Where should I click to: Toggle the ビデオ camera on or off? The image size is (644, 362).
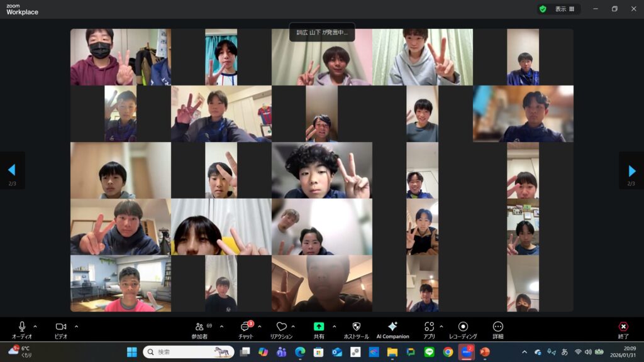[61, 327]
